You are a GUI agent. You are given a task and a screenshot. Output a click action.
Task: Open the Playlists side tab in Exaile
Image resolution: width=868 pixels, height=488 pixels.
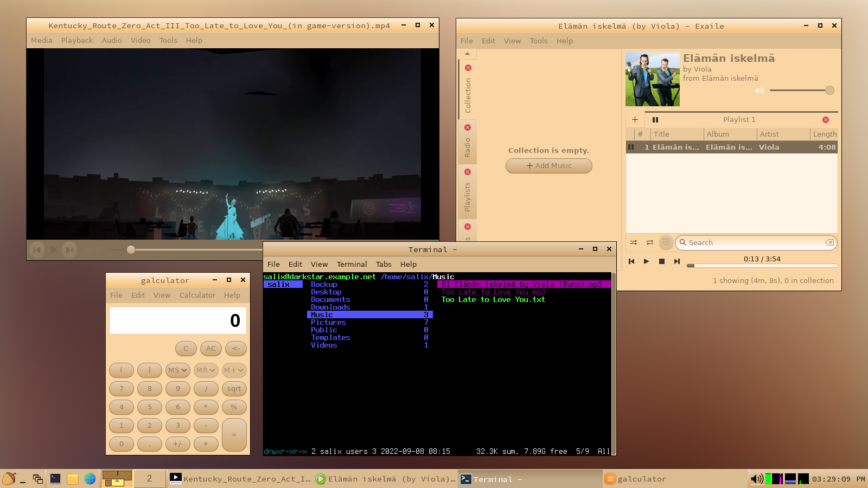pos(468,197)
